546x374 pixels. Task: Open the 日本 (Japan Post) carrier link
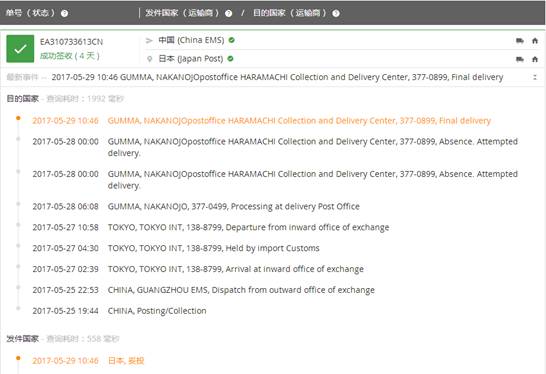190,58
